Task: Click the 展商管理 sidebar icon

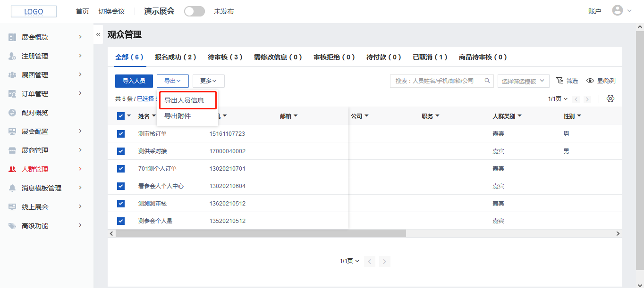Action: coord(12,150)
